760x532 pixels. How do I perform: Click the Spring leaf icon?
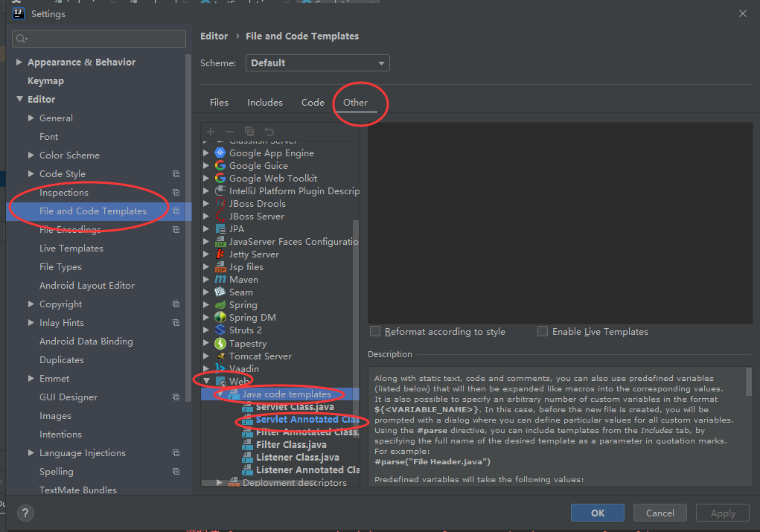tap(220, 305)
